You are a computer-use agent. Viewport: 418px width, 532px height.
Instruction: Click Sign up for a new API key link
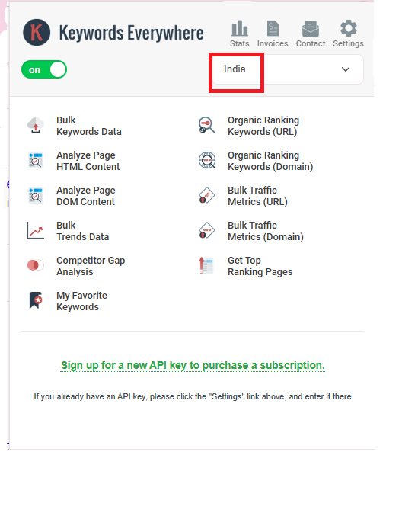(193, 365)
